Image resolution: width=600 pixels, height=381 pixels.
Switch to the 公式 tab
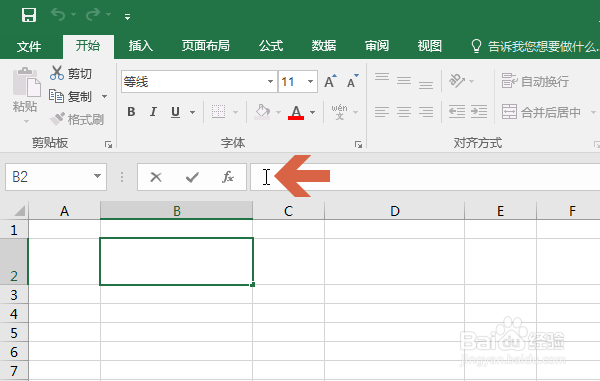(271, 46)
